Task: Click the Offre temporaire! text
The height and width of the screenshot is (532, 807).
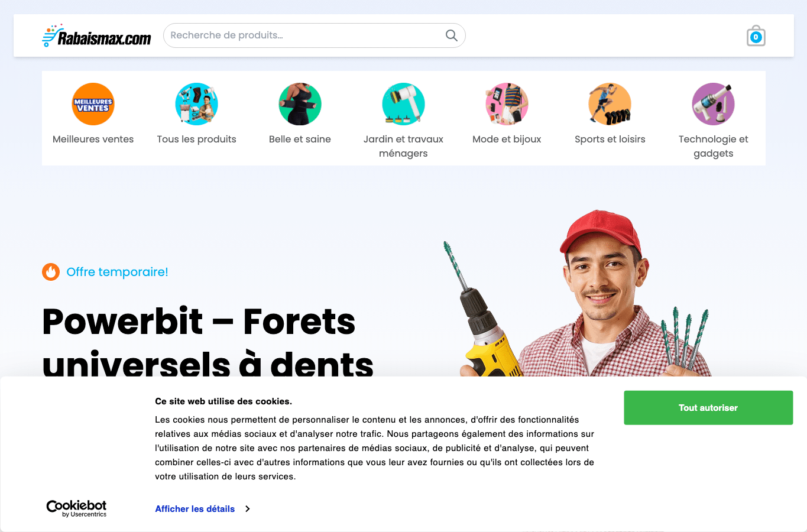Action: click(117, 272)
